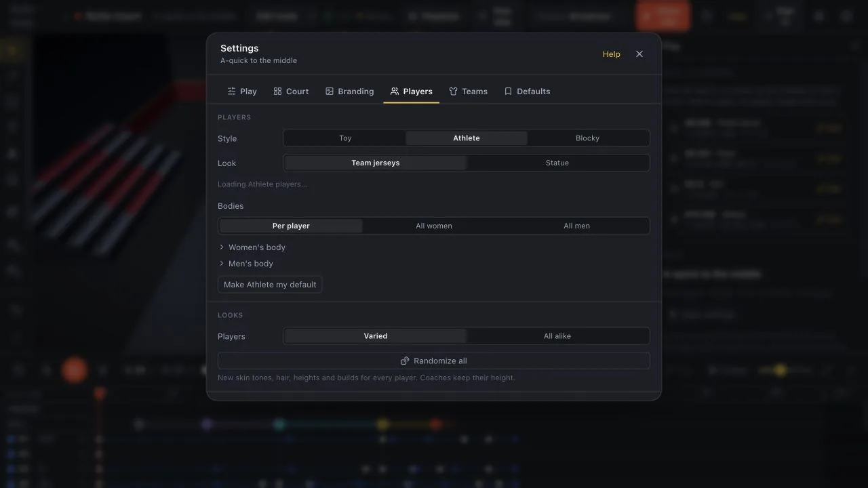Viewport: 868px width, 488px height.
Task: Click the Randomize all button
Action: click(x=434, y=361)
